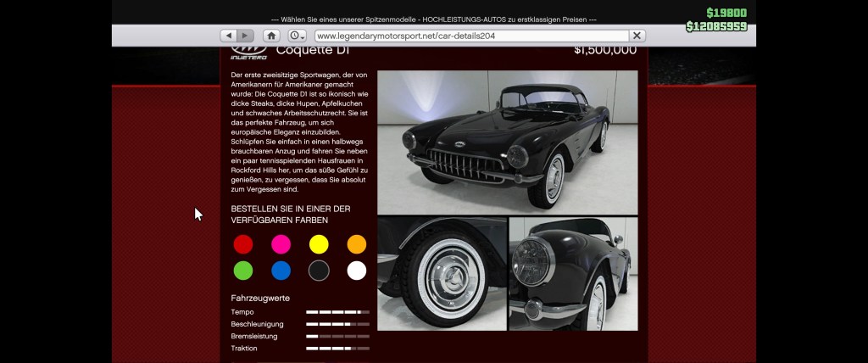Image resolution: width=868 pixels, height=363 pixels.
Task: Choose the yellow car color
Action: tap(319, 244)
